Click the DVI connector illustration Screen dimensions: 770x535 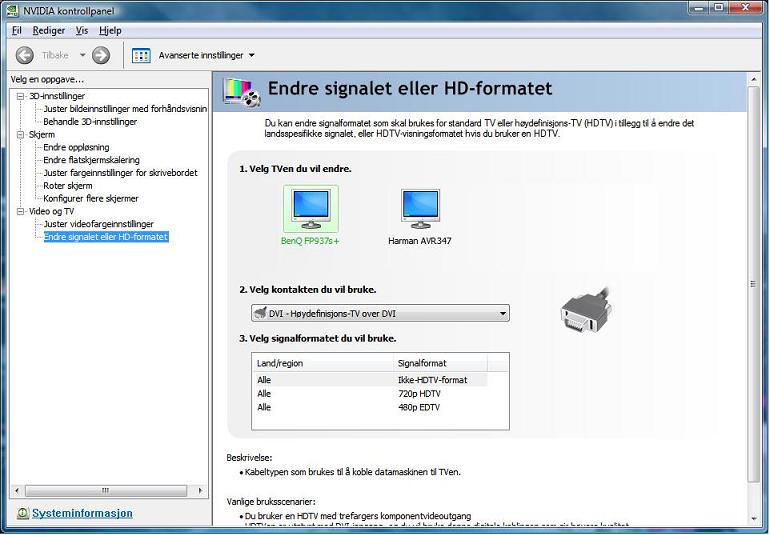pyautogui.click(x=585, y=312)
